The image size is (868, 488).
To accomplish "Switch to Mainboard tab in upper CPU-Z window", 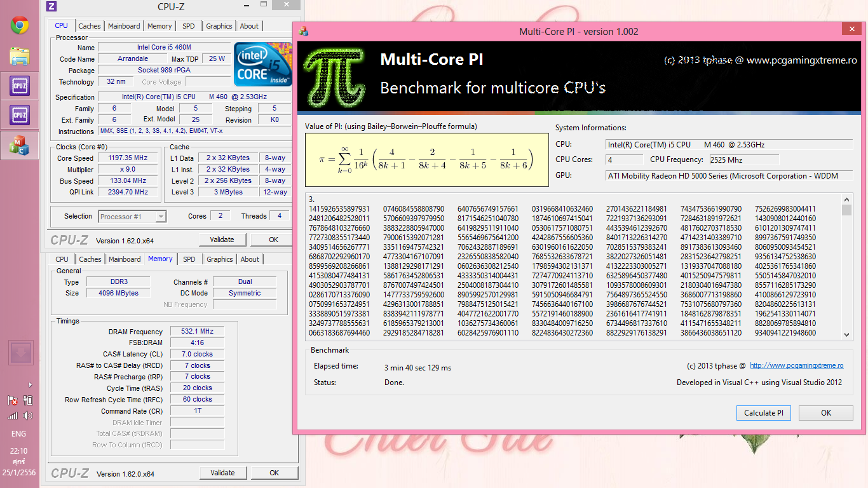I will click(124, 26).
